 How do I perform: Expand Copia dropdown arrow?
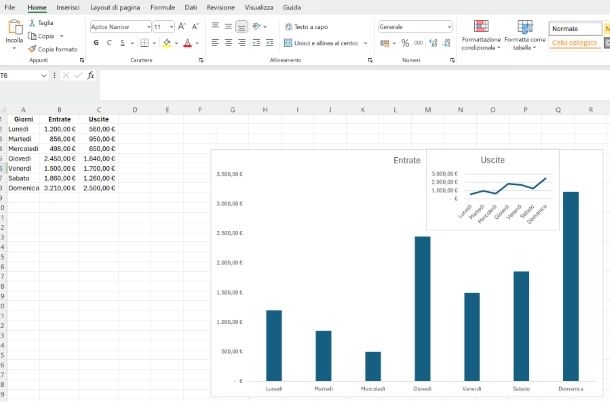[x=61, y=36]
